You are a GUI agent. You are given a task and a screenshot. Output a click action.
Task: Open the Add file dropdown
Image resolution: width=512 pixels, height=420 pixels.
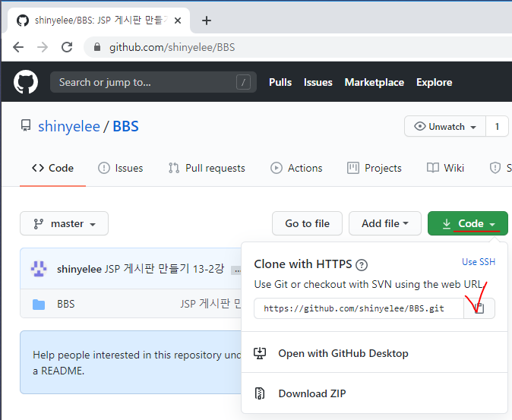coord(385,223)
